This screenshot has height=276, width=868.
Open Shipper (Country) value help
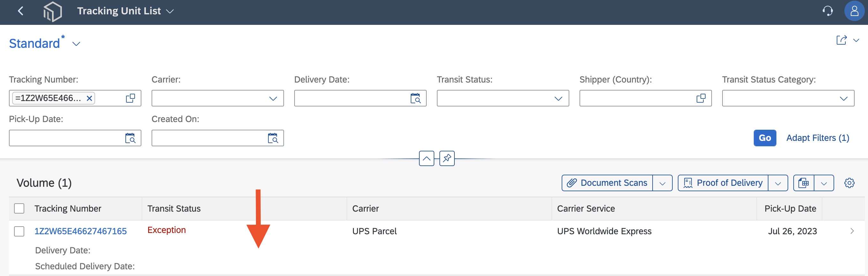pyautogui.click(x=701, y=98)
